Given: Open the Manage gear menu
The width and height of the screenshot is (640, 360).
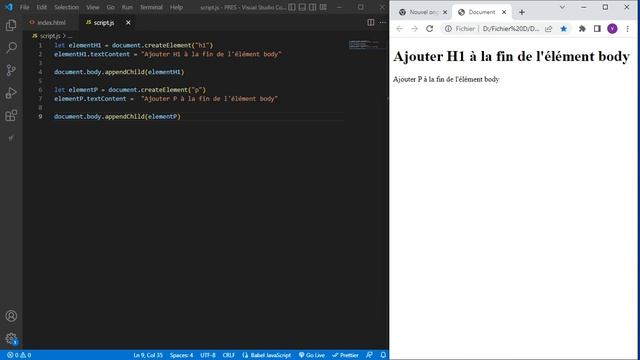Looking at the screenshot, I should (11, 338).
